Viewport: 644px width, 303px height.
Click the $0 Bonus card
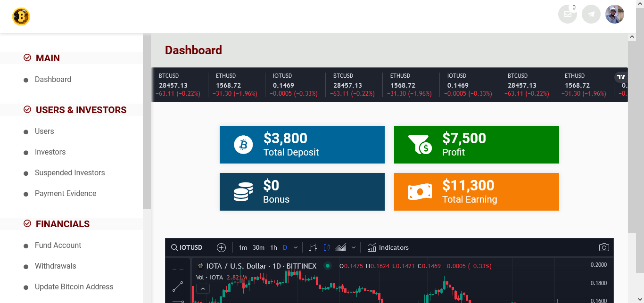click(x=302, y=192)
